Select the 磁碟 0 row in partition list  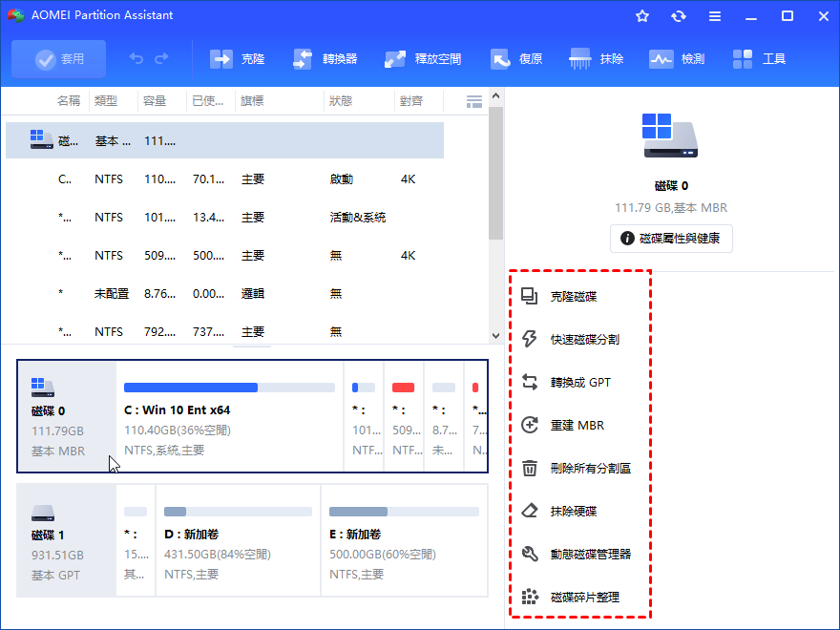[x=224, y=140]
